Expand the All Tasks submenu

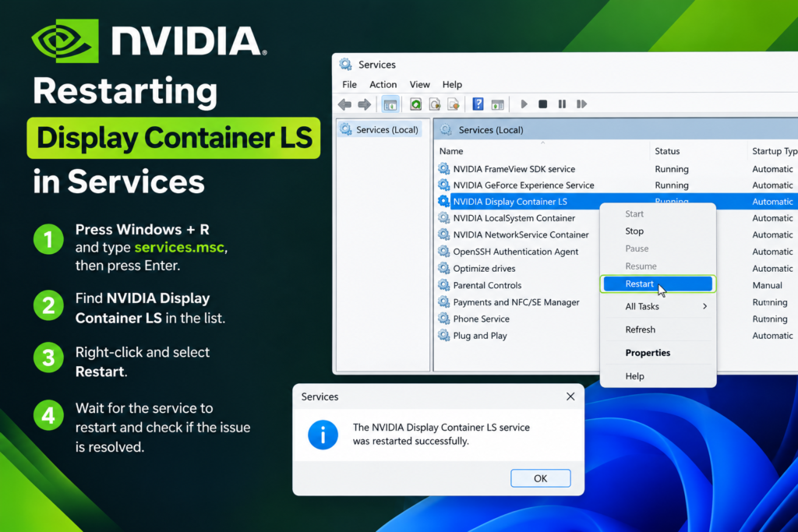[658, 306]
